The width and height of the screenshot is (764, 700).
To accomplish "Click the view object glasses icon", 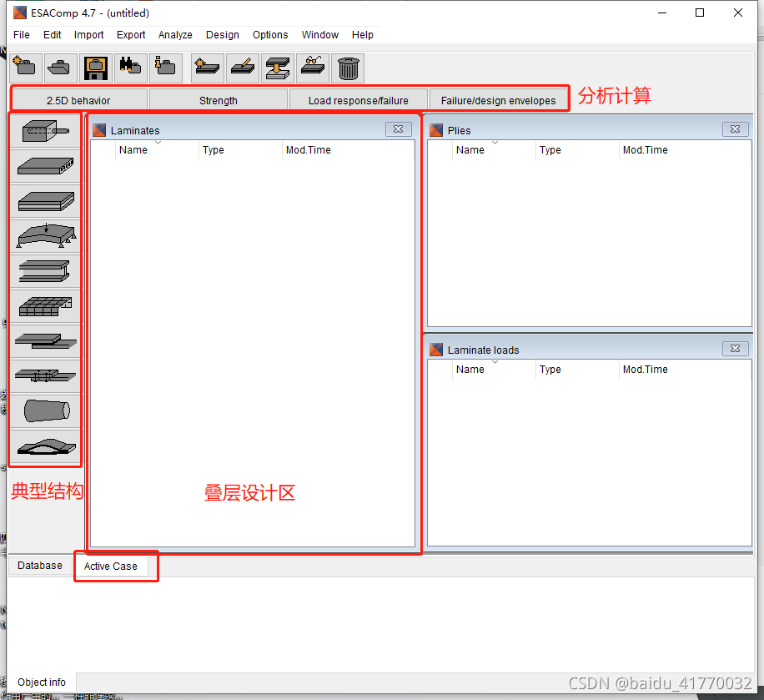I will click(313, 68).
